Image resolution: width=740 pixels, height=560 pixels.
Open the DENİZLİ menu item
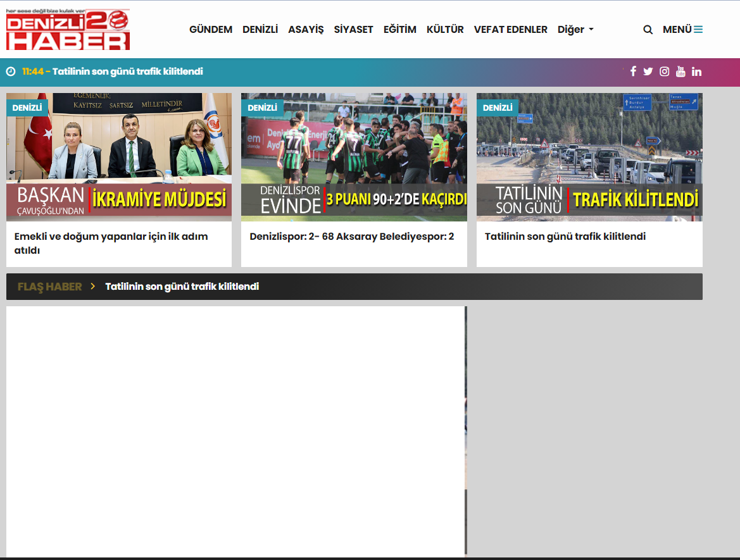(260, 29)
